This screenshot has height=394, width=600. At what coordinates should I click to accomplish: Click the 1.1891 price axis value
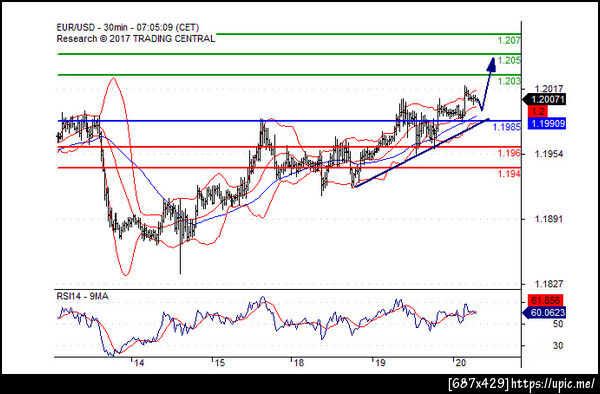(549, 219)
